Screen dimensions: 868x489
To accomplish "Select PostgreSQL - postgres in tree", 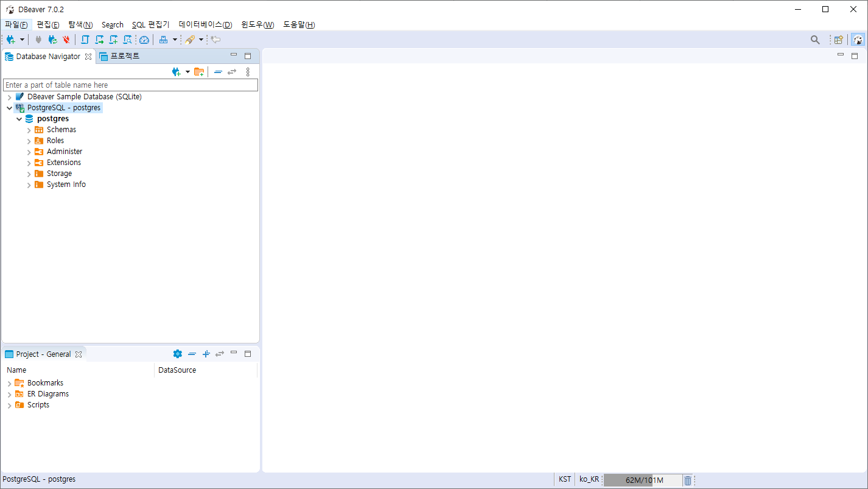I will coord(64,108).
